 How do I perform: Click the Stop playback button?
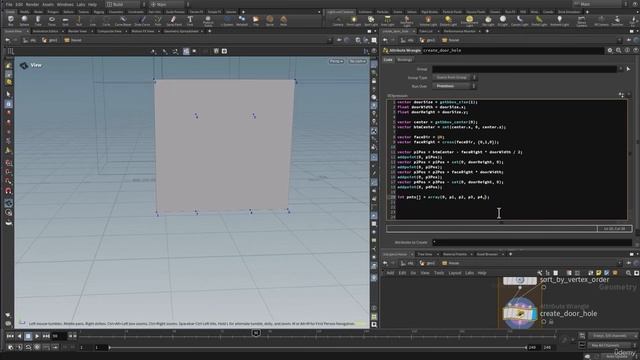(28, 336)
